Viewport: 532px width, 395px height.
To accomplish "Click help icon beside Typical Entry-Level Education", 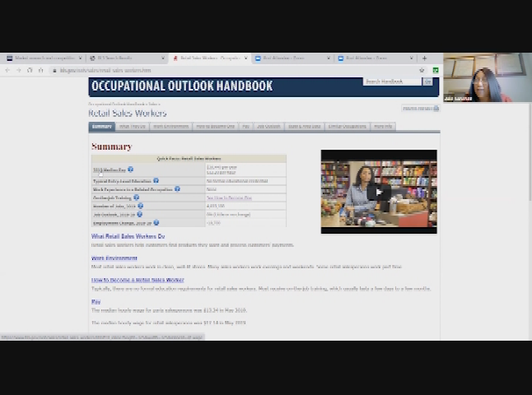I will pos(156,180).
